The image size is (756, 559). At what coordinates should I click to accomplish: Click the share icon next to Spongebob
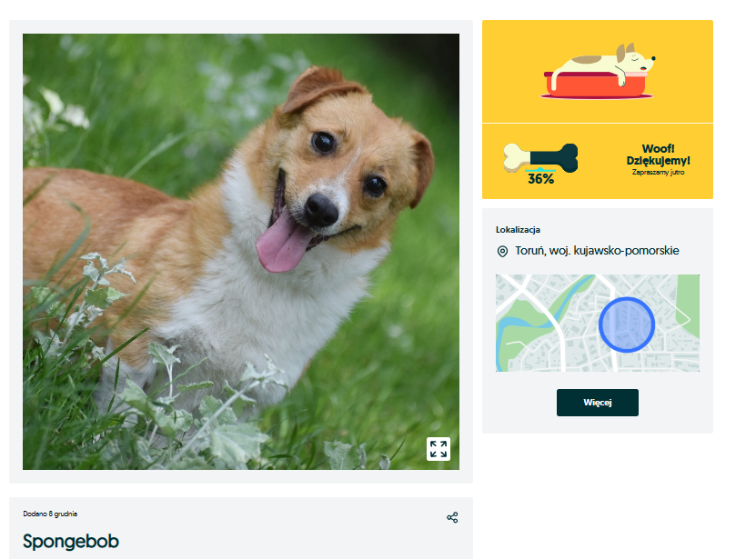pyautogui.click(x=452, y=517)
